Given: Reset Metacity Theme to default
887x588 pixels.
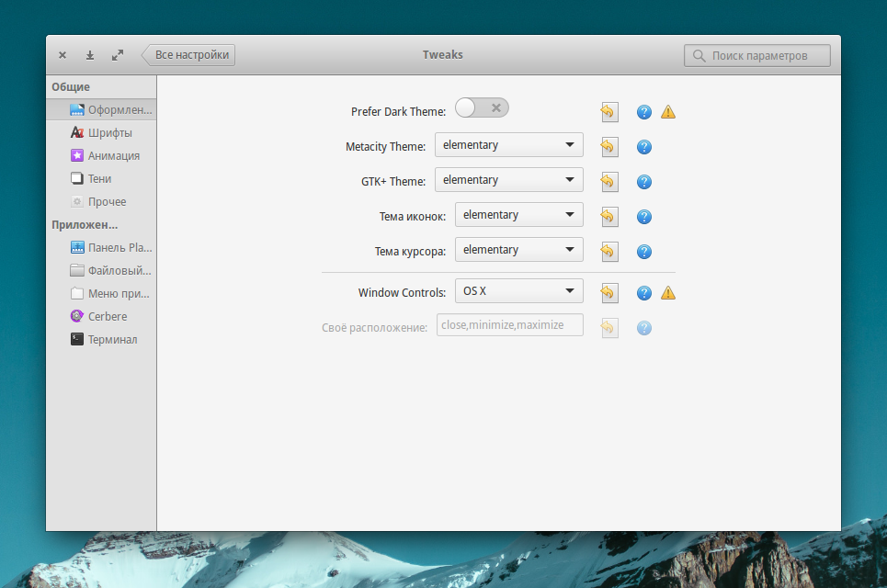Looking at the screenshot, I should tap(609, 147).
